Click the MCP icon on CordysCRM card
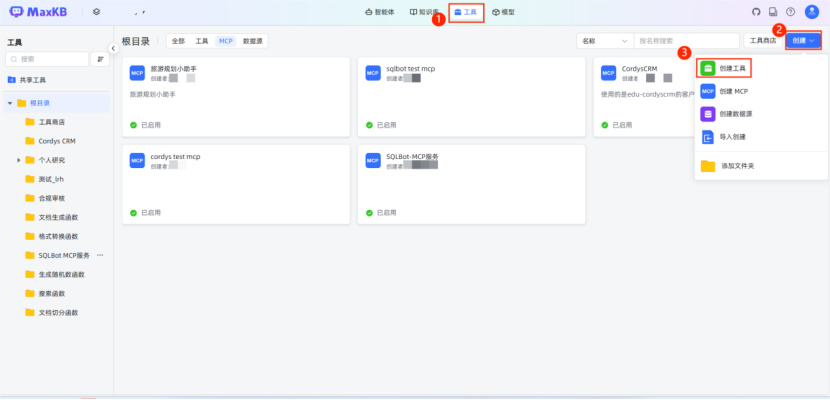Image resolution: width=830 pixels, height=400 pixels. click(609, 73)
